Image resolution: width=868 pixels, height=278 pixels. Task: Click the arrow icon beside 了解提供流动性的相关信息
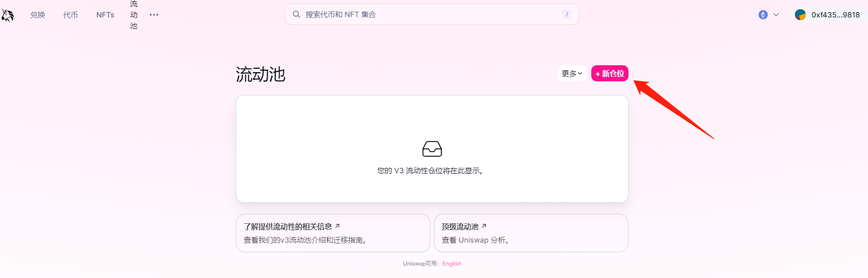[x=337, y=226]
